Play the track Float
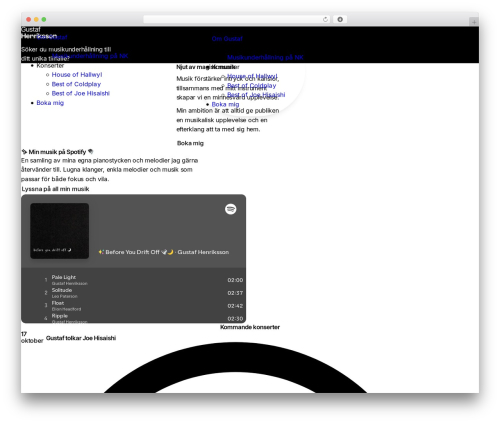The image size is (500, 423). (58, 303)
